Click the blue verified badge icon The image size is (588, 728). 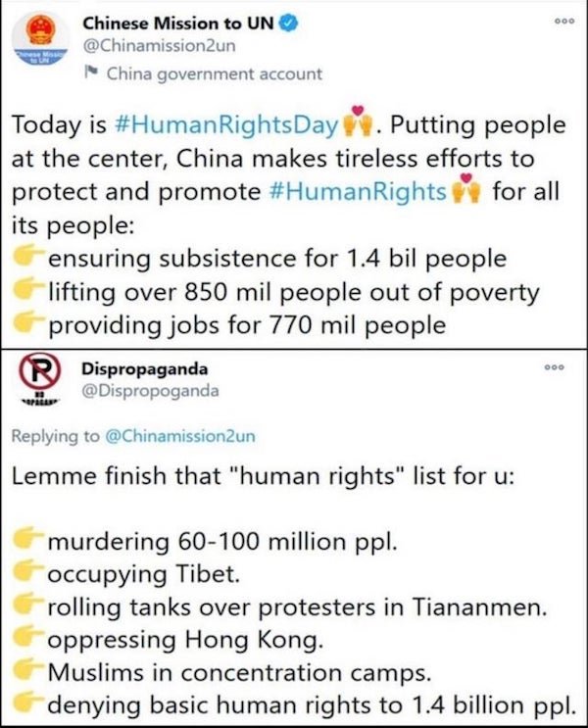[x=289, y=24]
